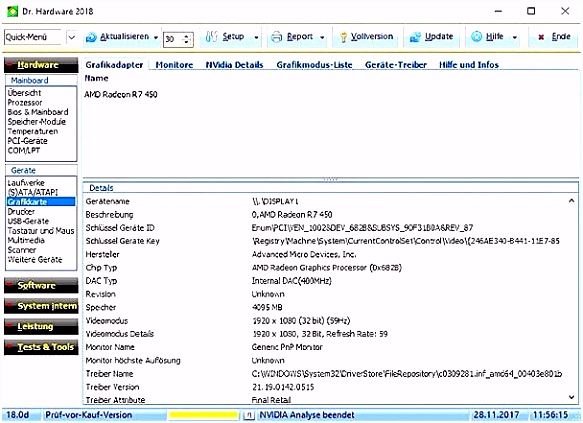Select Prozessor in Mainboard list
The height and width of the screenshot is (423, 583).
(25, 103)
